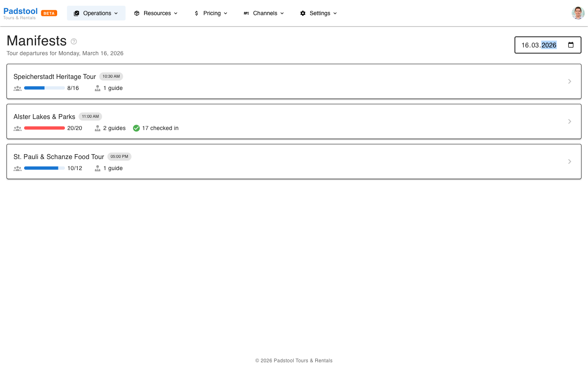Click the Padstool Tours & Rentals logo
This screenshot has width=588, height=368.
(20, 13)
